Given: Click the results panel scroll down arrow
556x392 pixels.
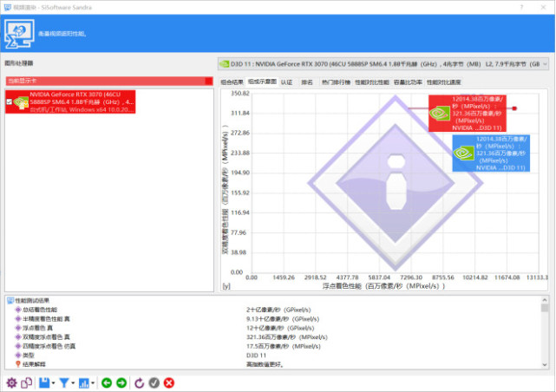Looking at the screenshot, I should tap(545, 365).
